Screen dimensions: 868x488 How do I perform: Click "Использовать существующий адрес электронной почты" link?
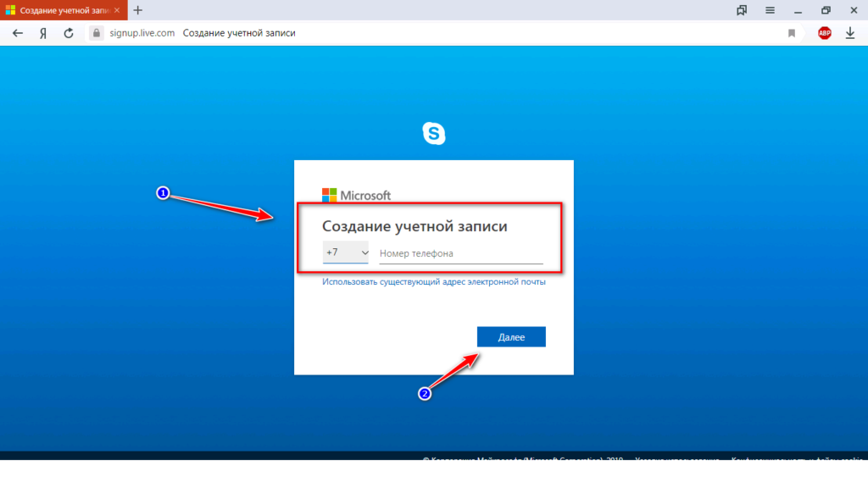click(x=433, y=282)
